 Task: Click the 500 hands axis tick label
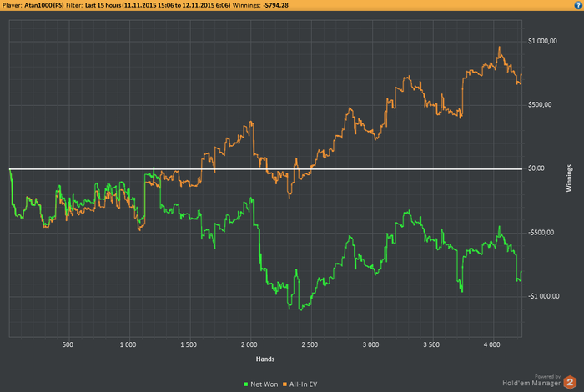[68, 344]
